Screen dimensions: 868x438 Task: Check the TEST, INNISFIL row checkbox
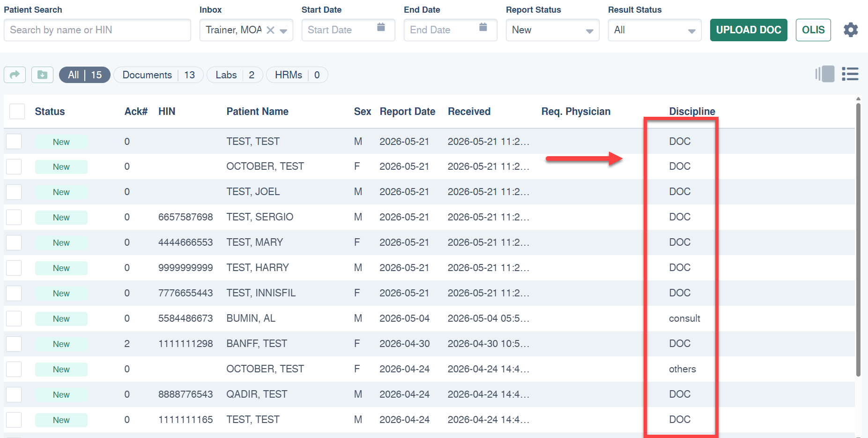pos(14,293)
